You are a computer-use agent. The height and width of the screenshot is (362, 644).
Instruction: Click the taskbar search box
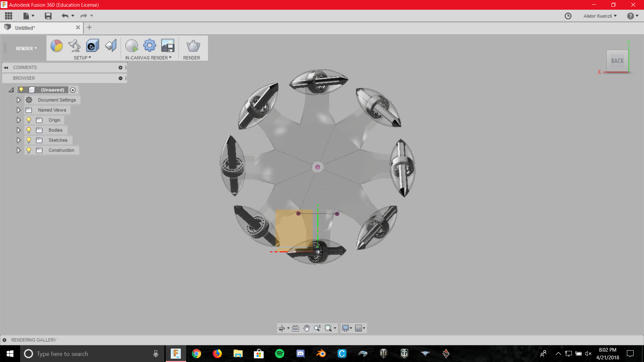click(x=92, y=354)
